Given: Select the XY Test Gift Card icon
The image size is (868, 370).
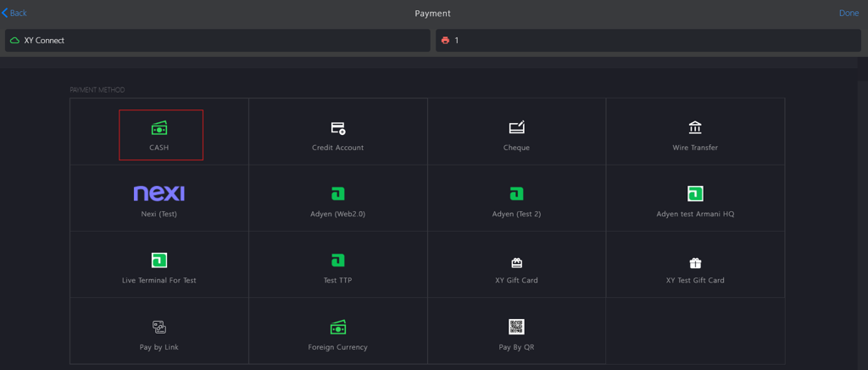Looking at the screenshot, I should coord(695,263).
